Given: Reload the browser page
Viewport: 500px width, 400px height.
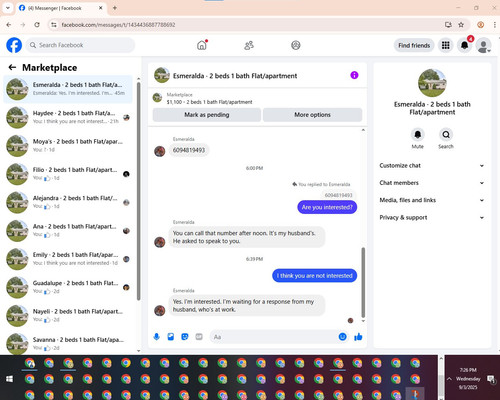Looking at the screenshot, I should tap(37, 25).
